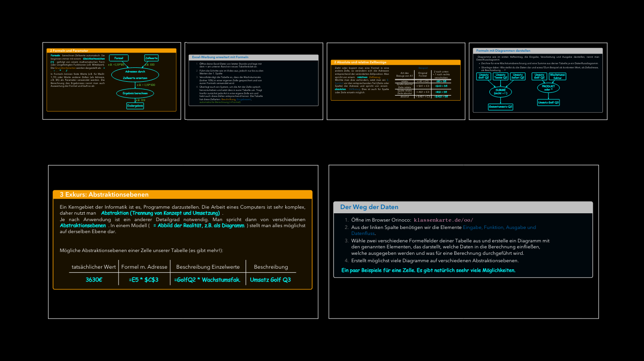Click the 'Wachstumsfaktor' box

click(x=558, y=76)
